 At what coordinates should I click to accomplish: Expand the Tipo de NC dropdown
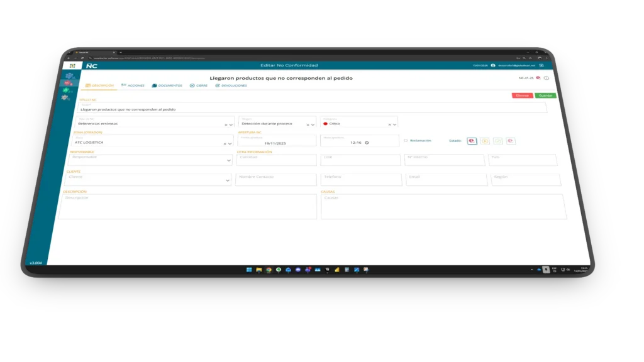[x=231, y=124]
